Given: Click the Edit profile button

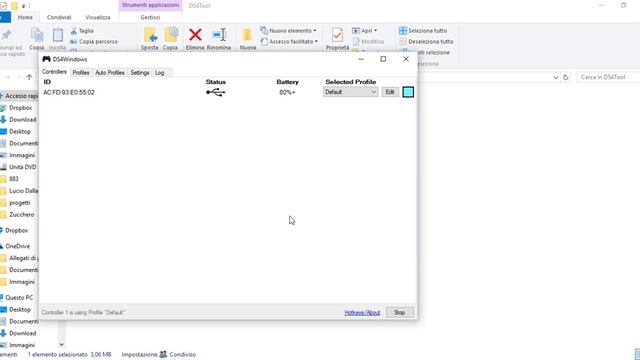Looking at the screenshot, I should pyautogui.click(x=390, y=92).
